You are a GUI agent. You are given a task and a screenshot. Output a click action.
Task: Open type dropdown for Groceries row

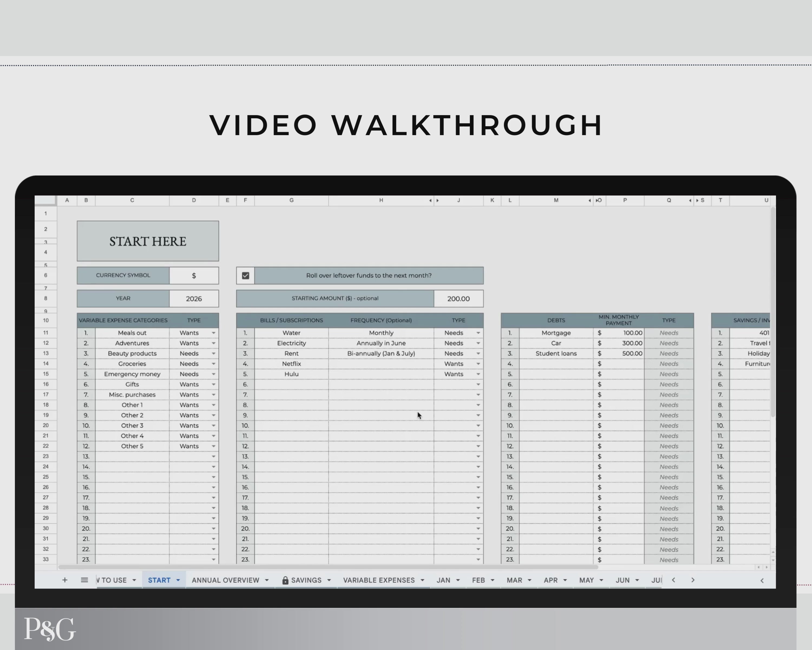point(214,364)
